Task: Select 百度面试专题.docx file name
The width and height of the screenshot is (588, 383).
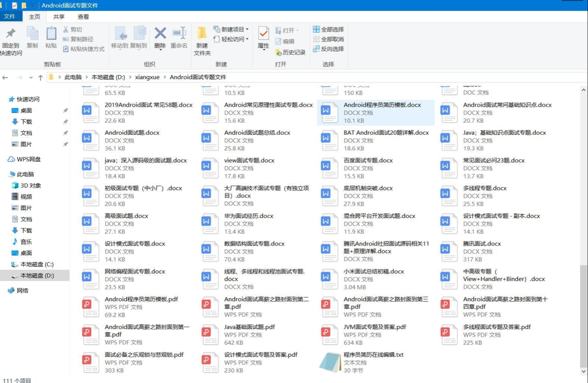Action: tap(368, 161)
